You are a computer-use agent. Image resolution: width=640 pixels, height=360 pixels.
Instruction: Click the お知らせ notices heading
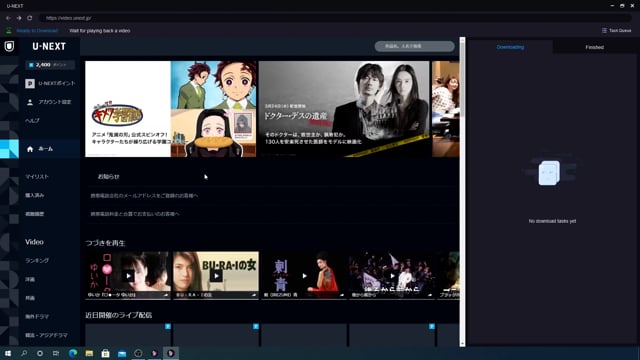point(109,177)
